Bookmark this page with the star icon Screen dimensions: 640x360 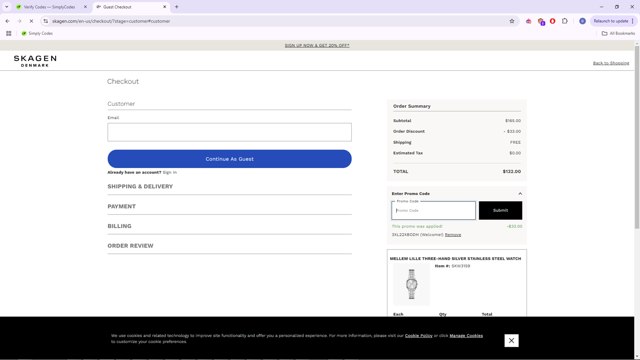click(512, 21)
